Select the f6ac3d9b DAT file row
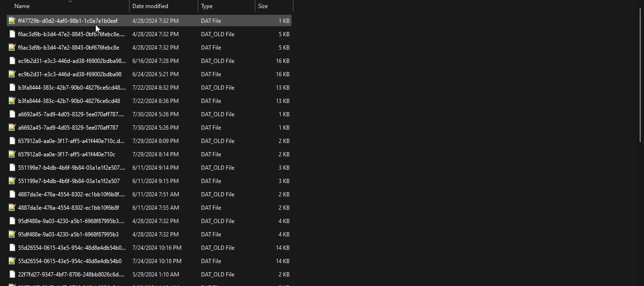Viewport: 644px width, 286px height. tap(67, 47)
